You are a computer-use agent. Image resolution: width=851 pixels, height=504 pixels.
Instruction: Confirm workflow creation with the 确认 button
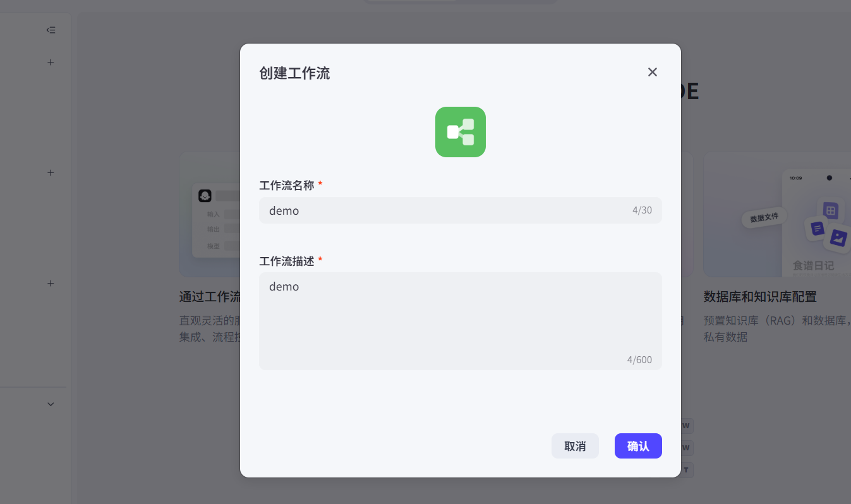point(638,446)
